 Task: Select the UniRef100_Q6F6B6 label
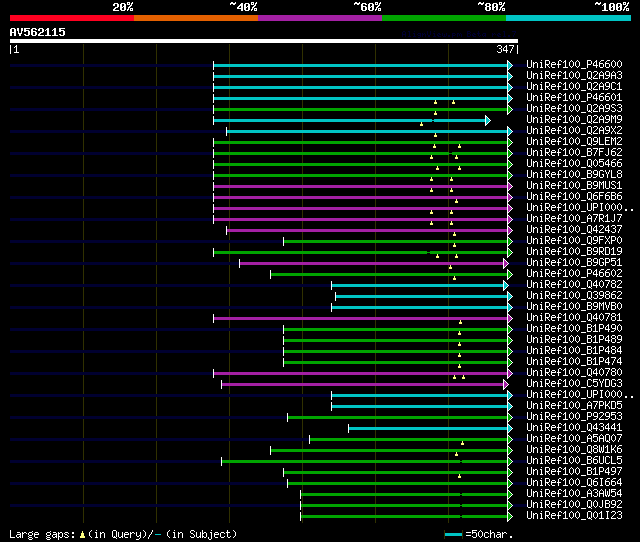point(574,197)
